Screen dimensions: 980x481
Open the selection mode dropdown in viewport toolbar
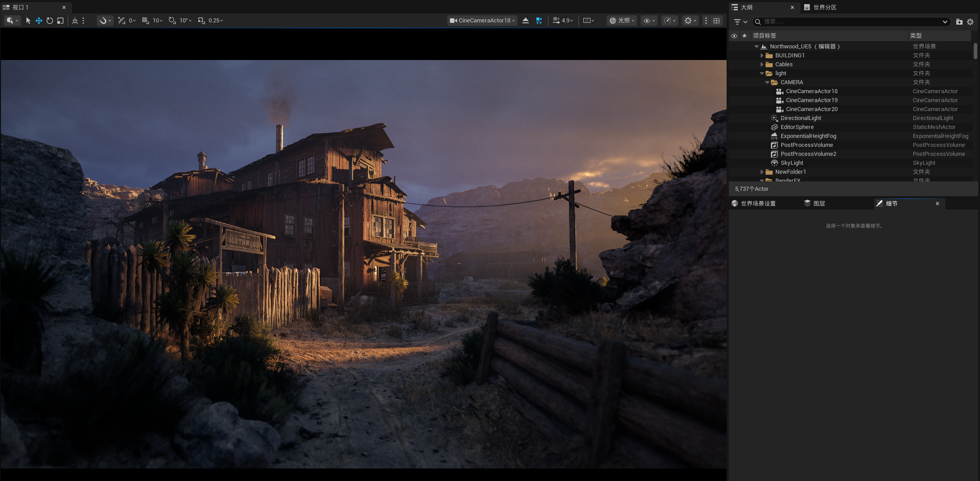coord(13,21)
